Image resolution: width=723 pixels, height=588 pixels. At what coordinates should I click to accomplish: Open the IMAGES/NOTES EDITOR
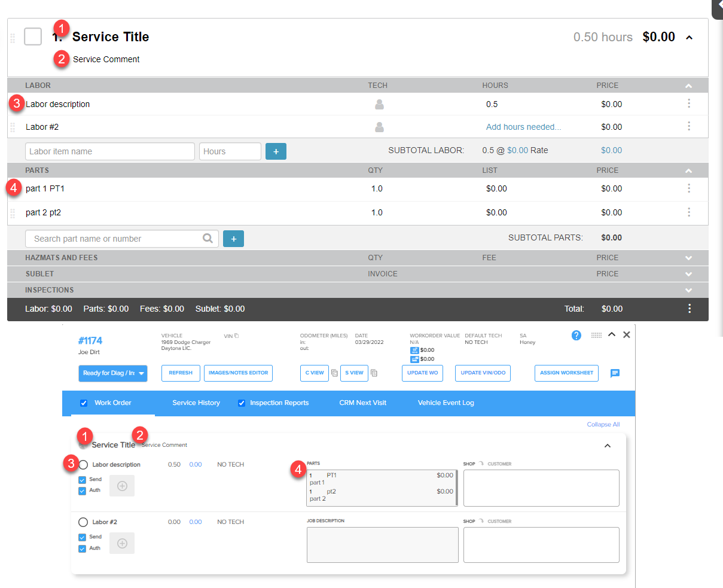pyautogui.click(x=238, y=373)
